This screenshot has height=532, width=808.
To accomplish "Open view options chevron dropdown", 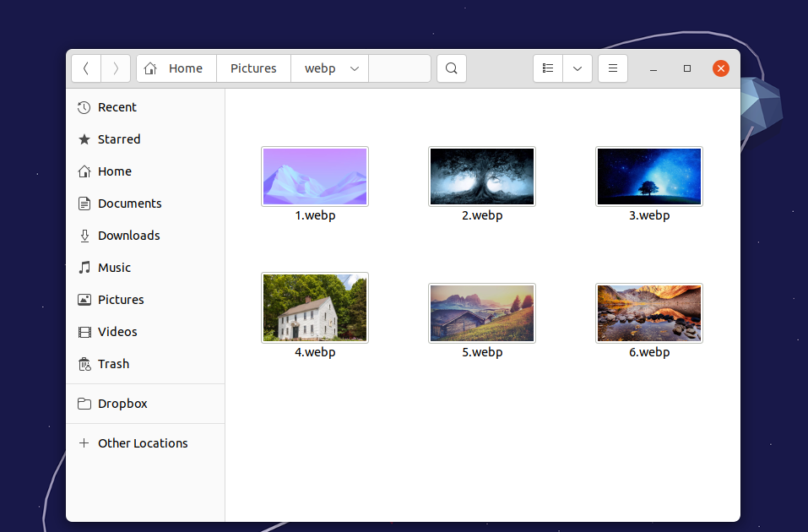I will click(578, 68).
